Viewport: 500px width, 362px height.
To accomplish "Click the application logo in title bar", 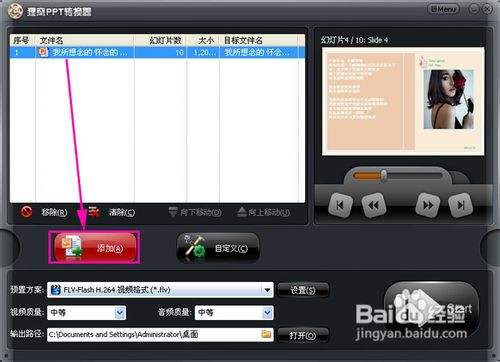I will pos(15,12).
